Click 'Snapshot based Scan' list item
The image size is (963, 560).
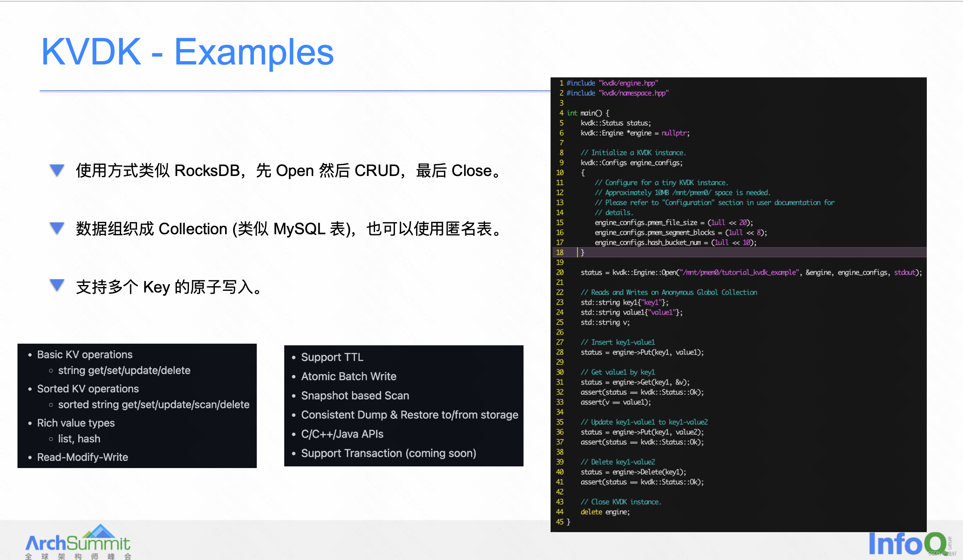coord(355,395)
